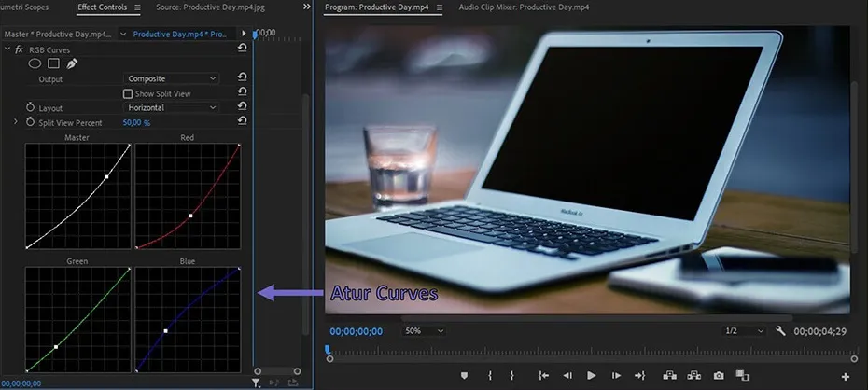This screenshot has width=868, height=390.
Task: Go to In point in Program monitor
Action: [x=543, y=376]
